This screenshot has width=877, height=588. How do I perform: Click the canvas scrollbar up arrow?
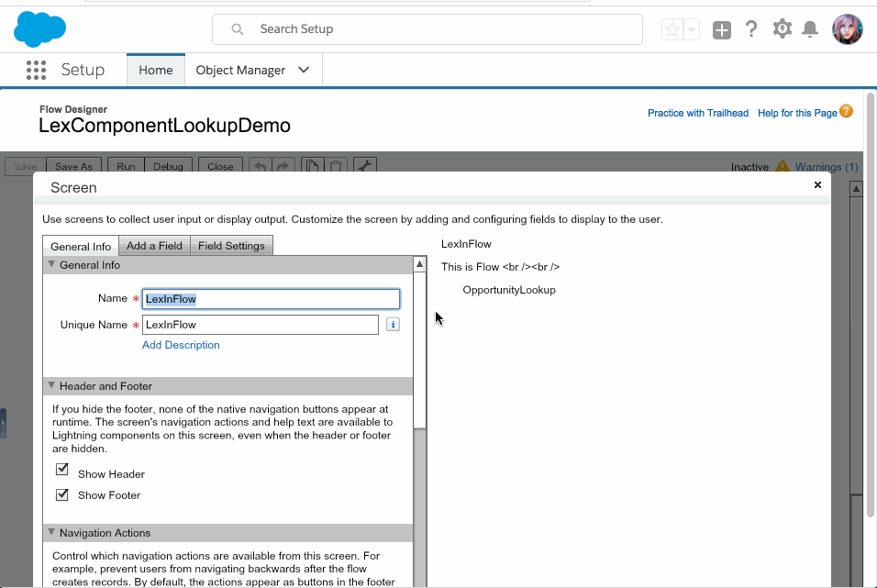(x=856, y=189)
